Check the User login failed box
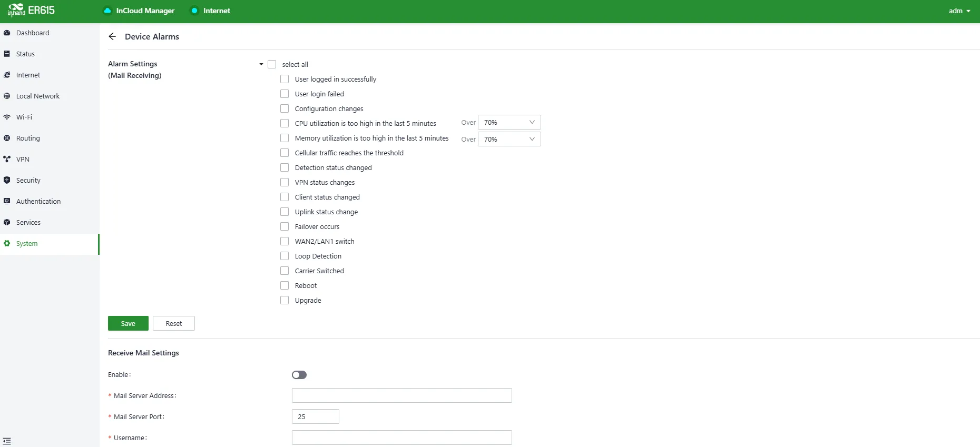The height and width of the screenshot is (447, 980). click(x=285, y=94)
